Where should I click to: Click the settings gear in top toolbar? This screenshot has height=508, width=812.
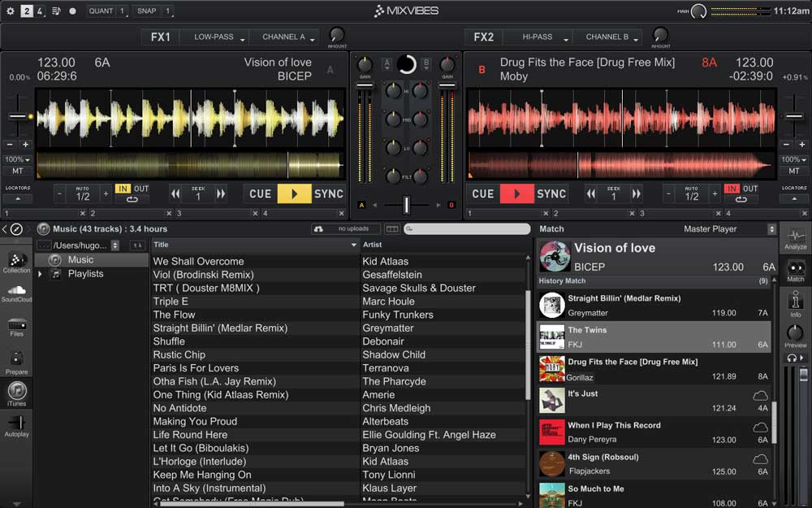tap(10, 11)
